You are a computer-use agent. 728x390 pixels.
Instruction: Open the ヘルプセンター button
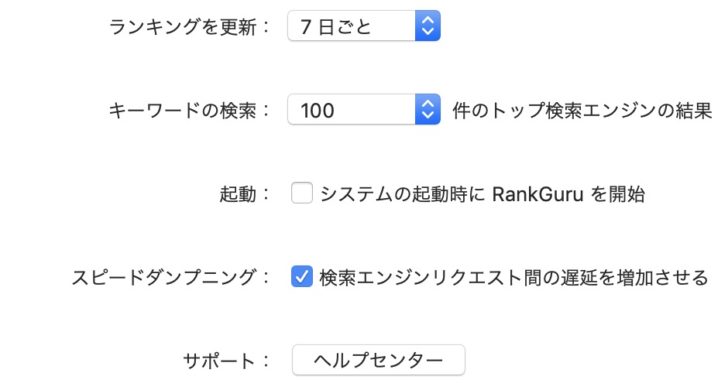tap(378, 360)
